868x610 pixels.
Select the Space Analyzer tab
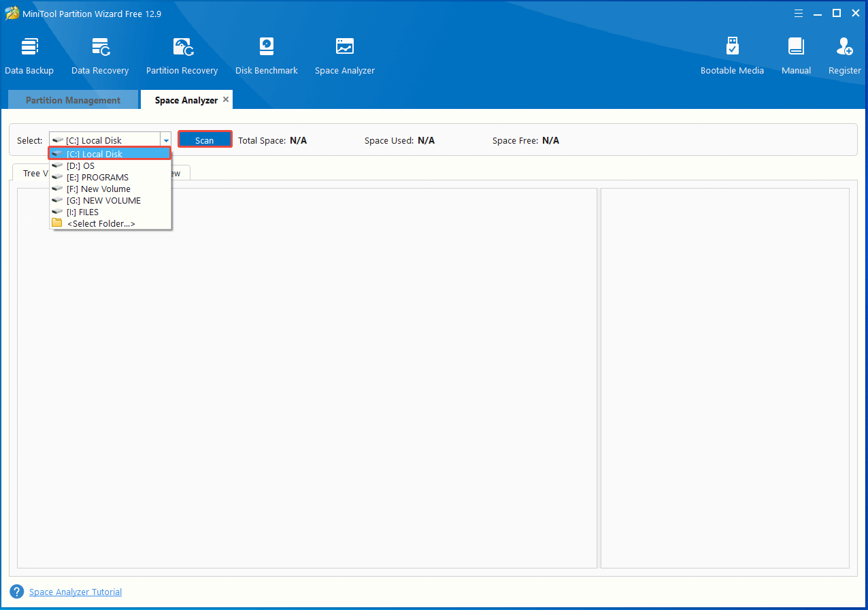(186, 100)
